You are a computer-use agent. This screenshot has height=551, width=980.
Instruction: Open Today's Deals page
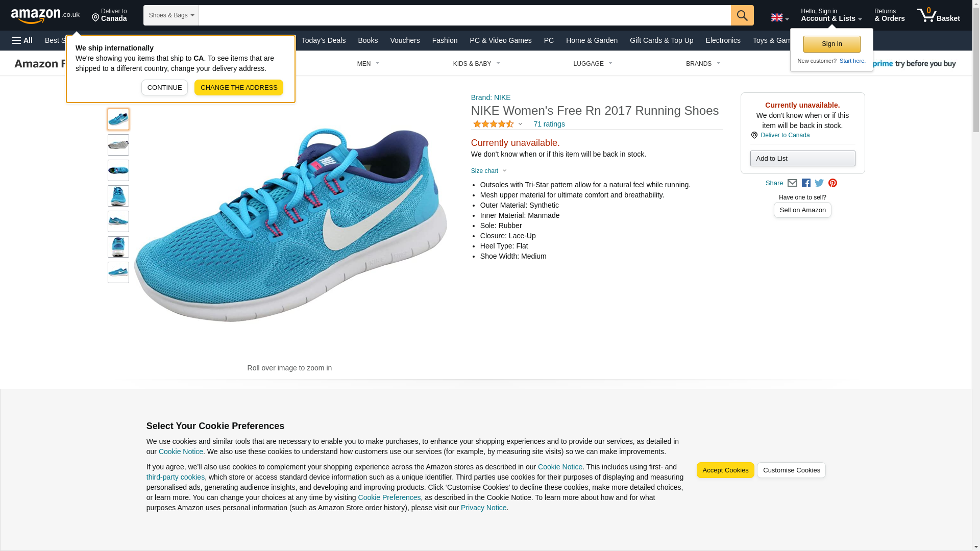point(323,40)
